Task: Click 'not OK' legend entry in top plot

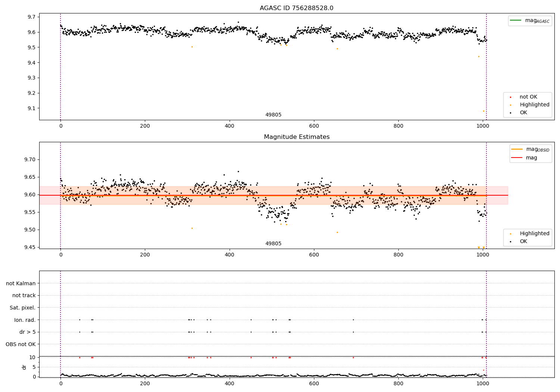Action: pos(528,97)
